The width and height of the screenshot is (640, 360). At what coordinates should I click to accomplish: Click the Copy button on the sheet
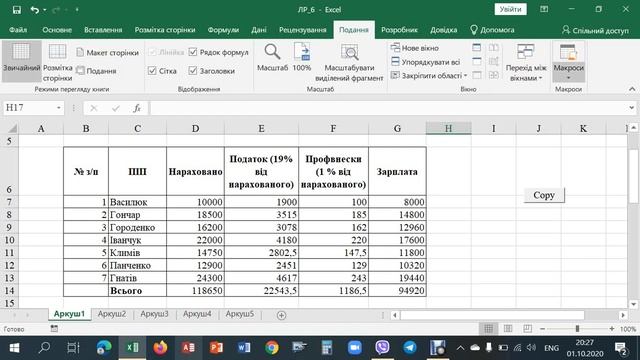pyautogui.click(x=544, y=195)
